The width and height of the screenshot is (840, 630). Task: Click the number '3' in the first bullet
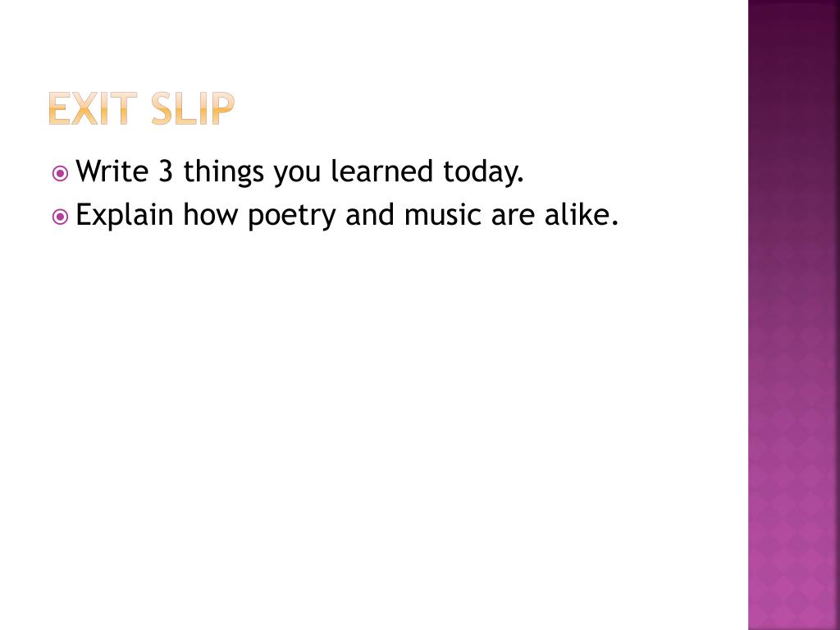(x=162, y=172)
